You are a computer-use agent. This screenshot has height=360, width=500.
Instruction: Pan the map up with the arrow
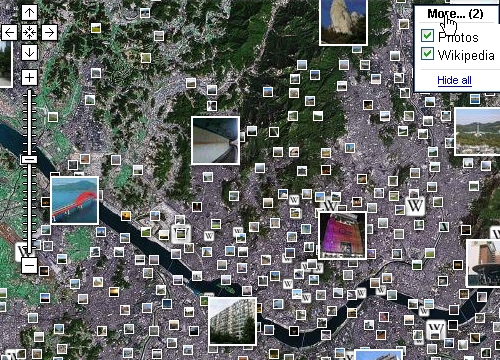pos(29,13)
